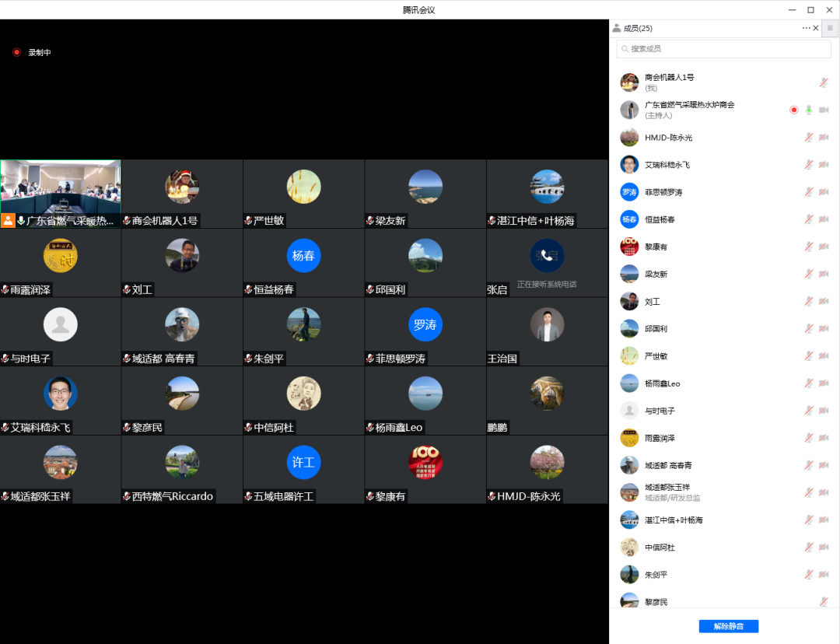The width and height of the screenshot is (840, 644).
Task: Close the members panel with the X icon
Action: click(816, 28)
